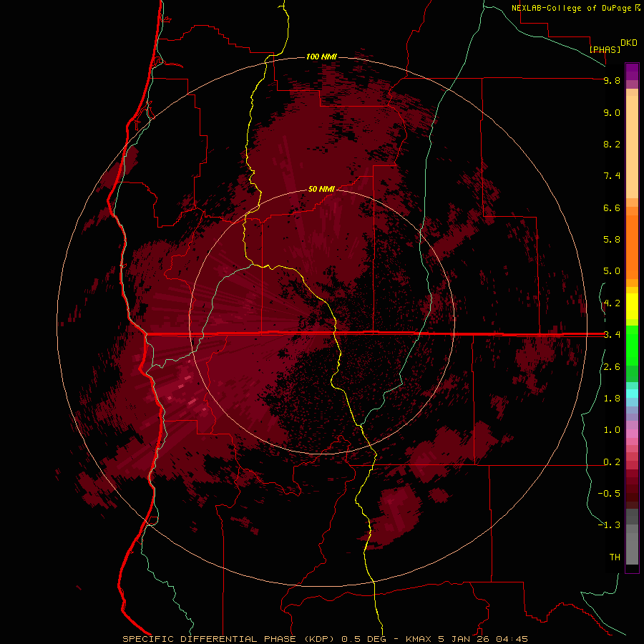644x644 pixels.
Task: Click the 50 NMI range ring label
Action: [321, 189]
